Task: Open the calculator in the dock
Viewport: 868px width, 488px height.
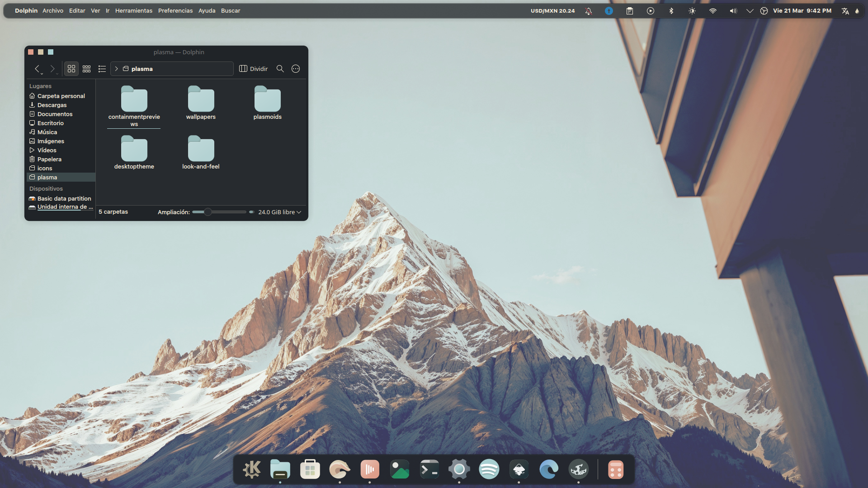Action: click(615, 470)
